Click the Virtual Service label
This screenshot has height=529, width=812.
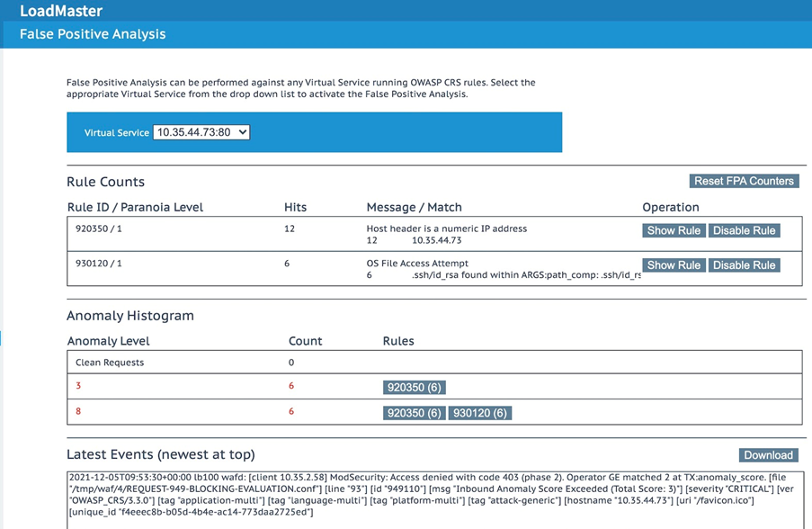coord(117,132)
